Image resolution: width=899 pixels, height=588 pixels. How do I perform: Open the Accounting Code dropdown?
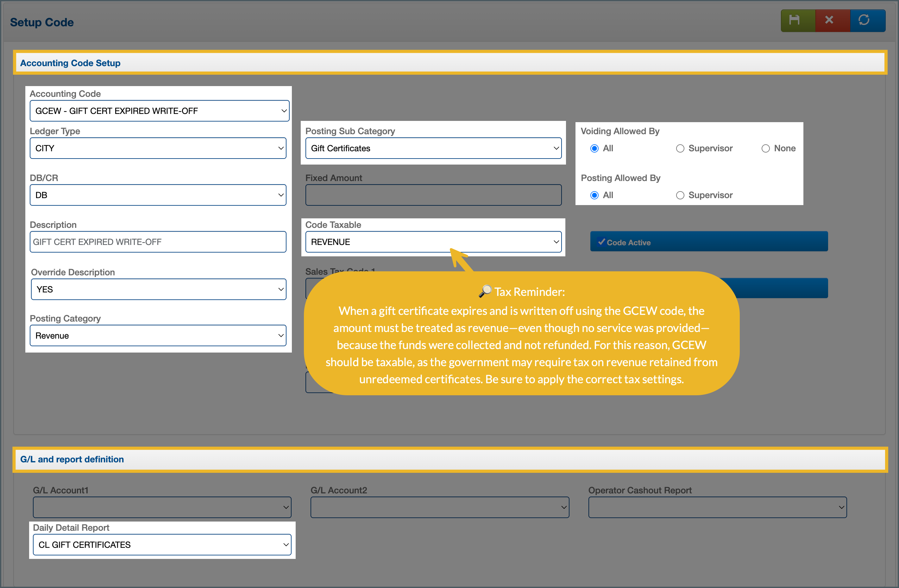pos(160,111)
